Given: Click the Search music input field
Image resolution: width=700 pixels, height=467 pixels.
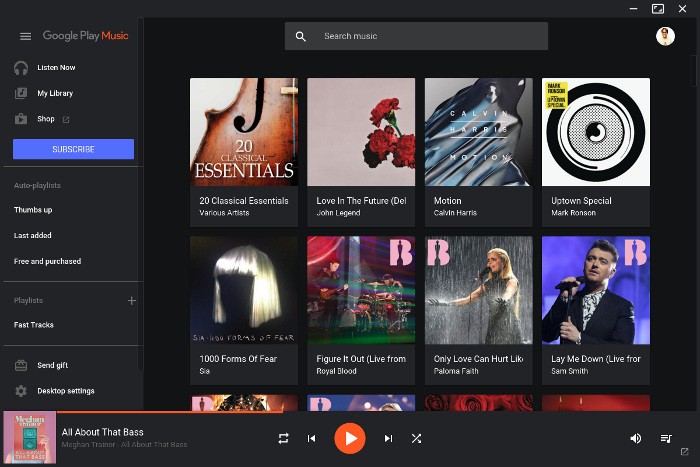Looking at the screenshot, I should (x=430, y=36).
